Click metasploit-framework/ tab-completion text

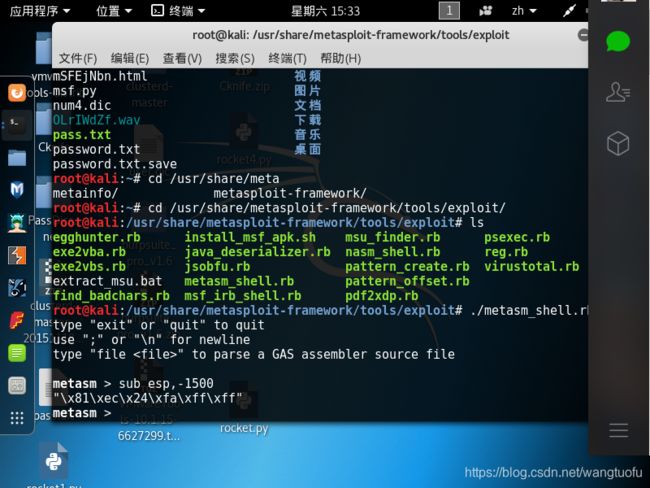[x=290, y=193]
